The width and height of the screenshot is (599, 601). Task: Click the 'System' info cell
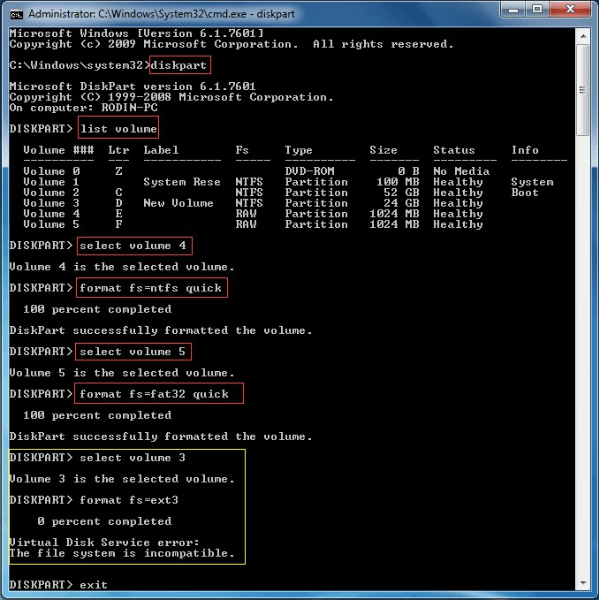coord(532,182)
